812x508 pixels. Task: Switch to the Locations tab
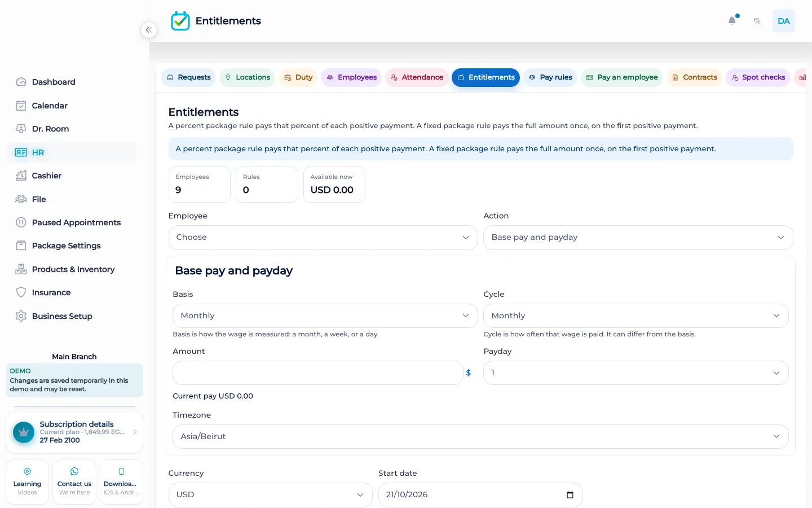coord(248,77)
